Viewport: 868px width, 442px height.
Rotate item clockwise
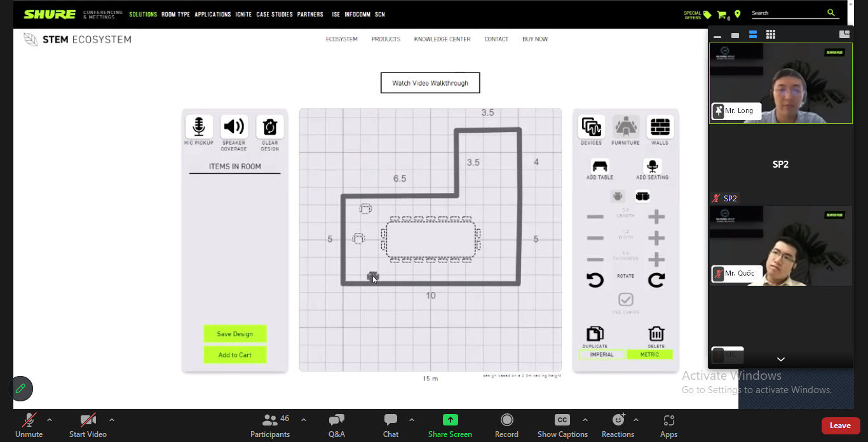pos(656,280)
